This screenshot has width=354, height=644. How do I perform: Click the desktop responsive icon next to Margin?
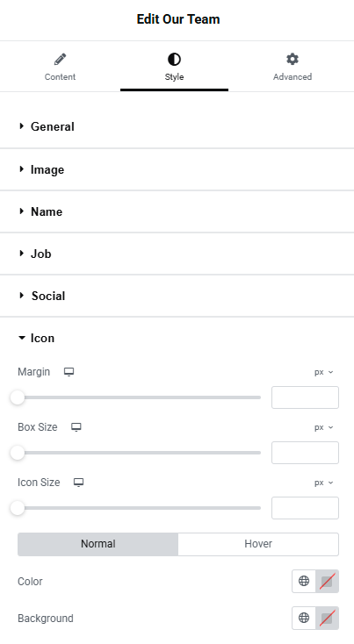(69, 372)
